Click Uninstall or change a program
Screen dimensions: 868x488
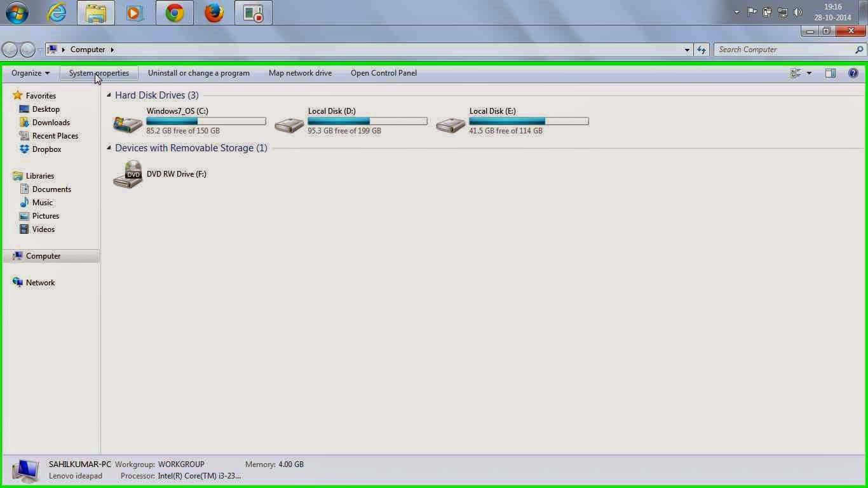point(198,72)
